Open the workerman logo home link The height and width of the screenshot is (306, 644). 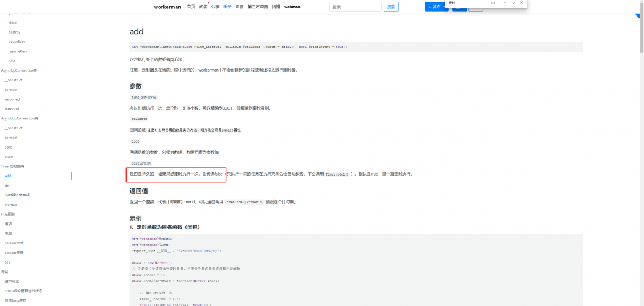pyautogui.click(x=167, y=7)
